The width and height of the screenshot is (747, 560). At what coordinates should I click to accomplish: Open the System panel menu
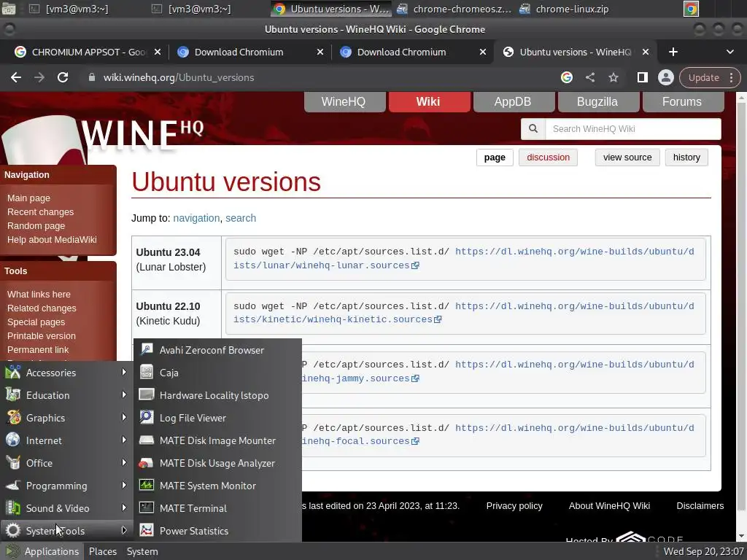click(142, 551)
